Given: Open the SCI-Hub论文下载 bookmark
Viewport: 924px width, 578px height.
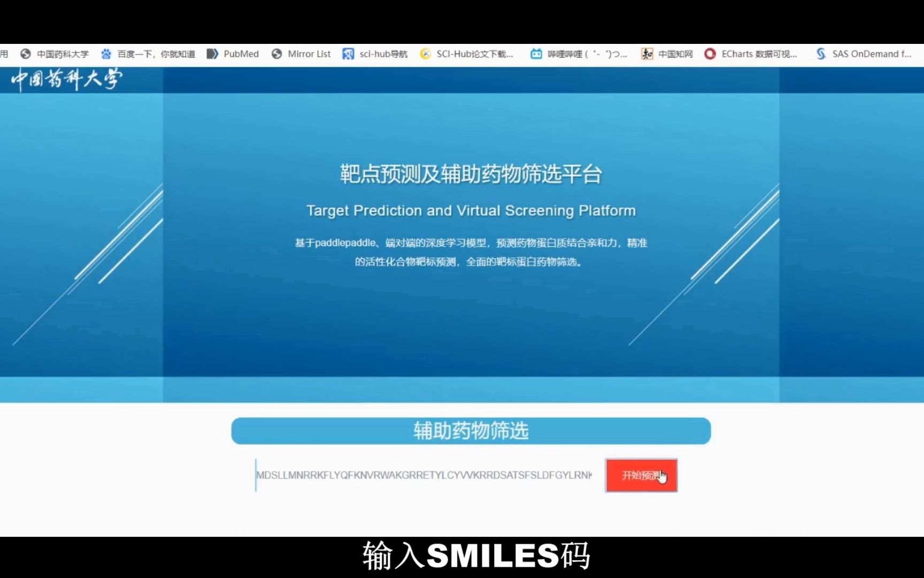Looking at the screenshot, I should (466, 54).
